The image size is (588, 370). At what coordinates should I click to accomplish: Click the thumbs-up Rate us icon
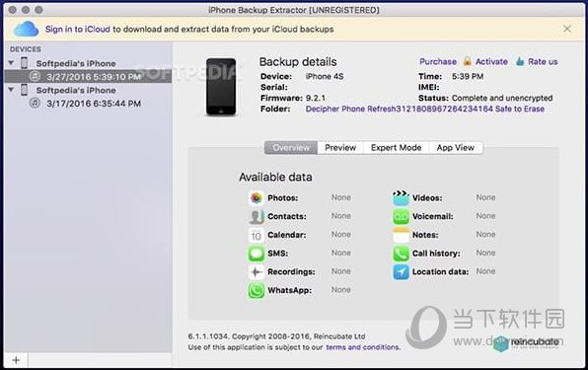pos(520,61)
